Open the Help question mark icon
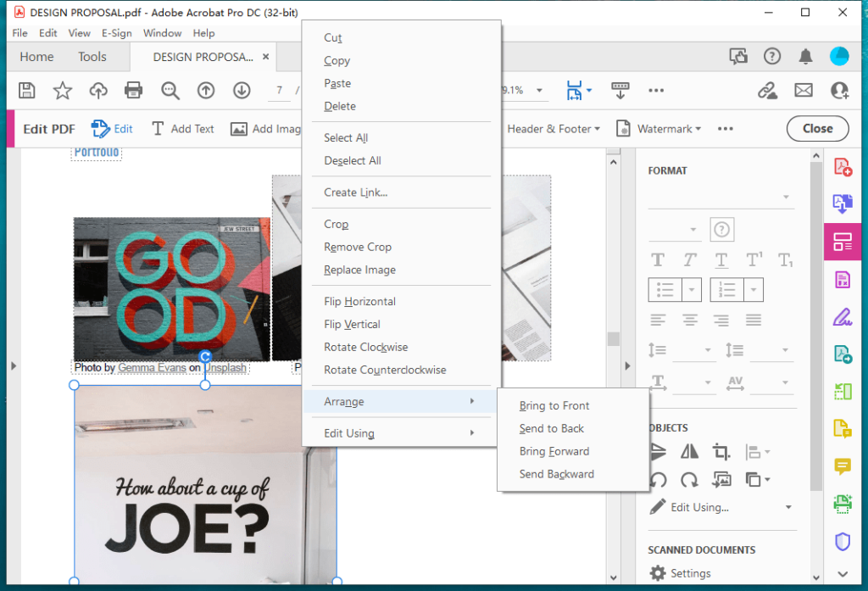This screenshot has width=868, height=591. click(x=771, y=56)
